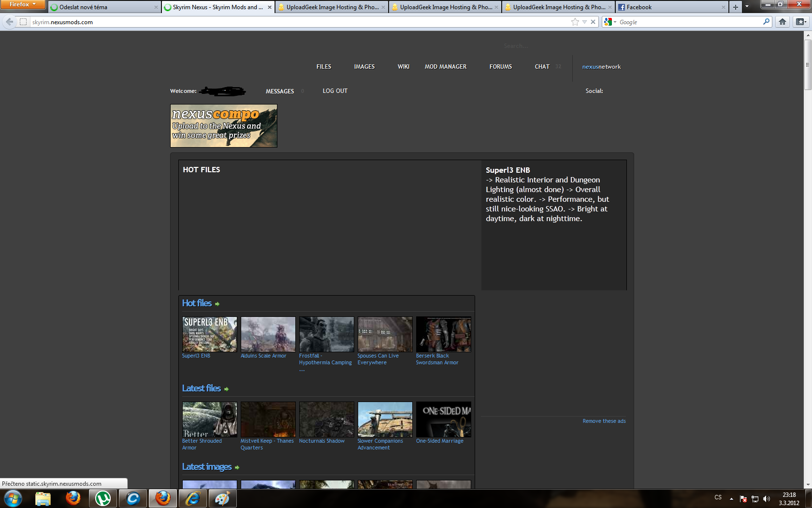This screenshot has height=508, width=812.
Task: Click the nexusnetwork link
Action: [x=601, y=67]
